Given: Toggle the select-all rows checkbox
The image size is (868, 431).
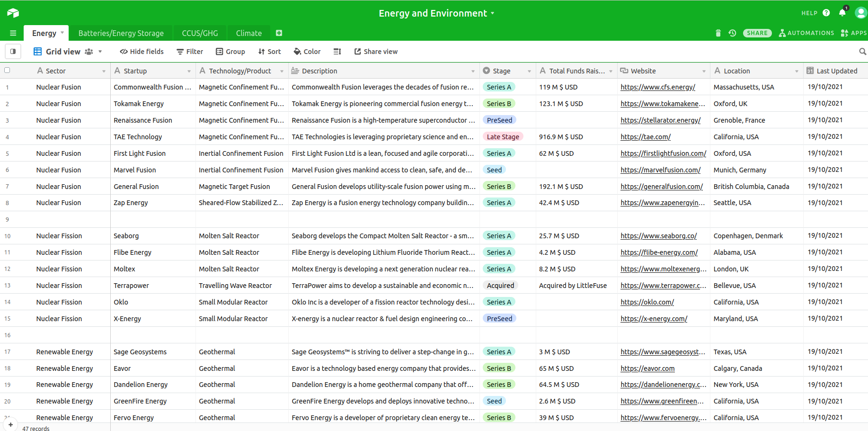Looking at the screenshot, I should click(7, 70).
